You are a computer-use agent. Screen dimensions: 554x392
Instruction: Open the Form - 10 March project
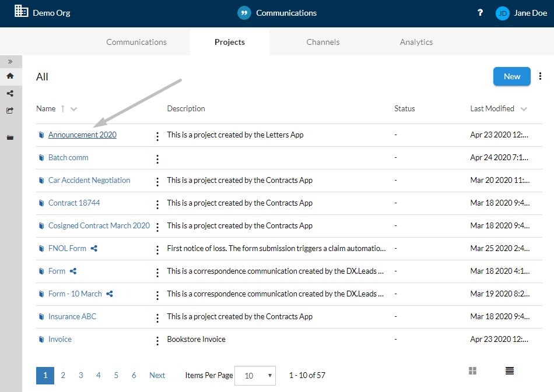pos(75,294)
